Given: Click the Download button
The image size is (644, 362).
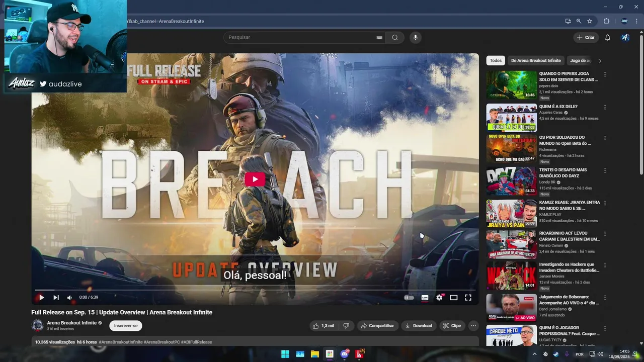Looking at the screenshot, I should click(419, 326).
